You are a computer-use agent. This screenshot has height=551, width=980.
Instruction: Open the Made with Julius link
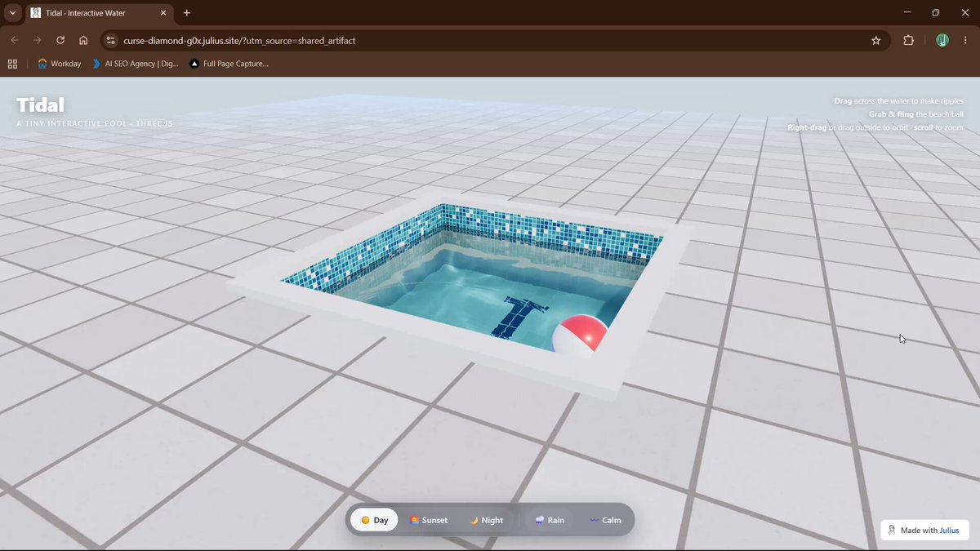tap(924, 530)
